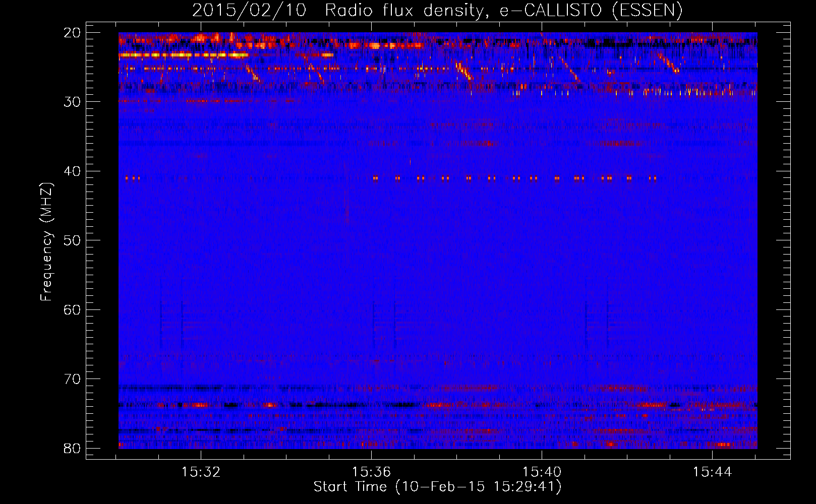Viewport: 816px width, 504px height.
Task: Click the 70 frequency tick label
Action: coord(72,379)
